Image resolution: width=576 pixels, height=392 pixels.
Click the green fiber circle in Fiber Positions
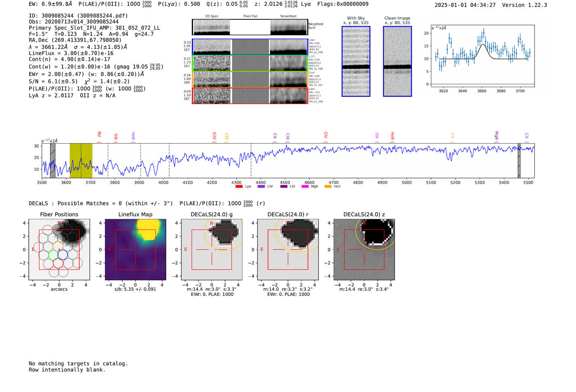point(53,255)
